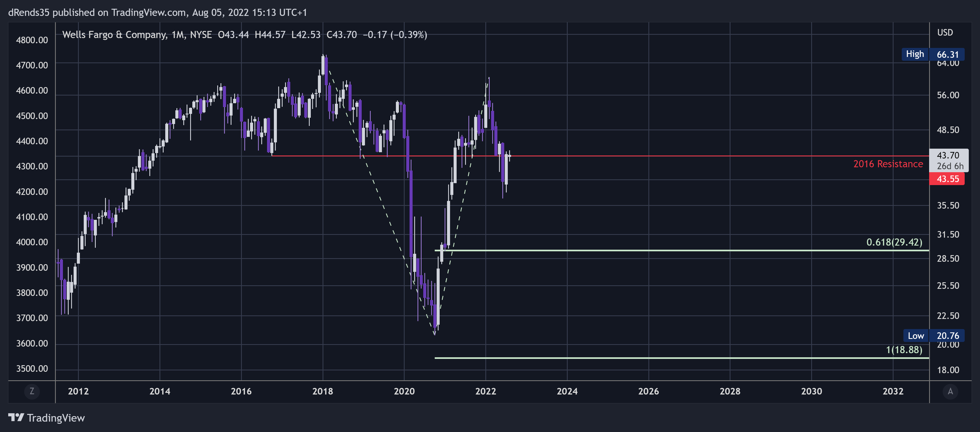This screenshot has width=980, height=432.
Task: Click the red 43.55 price tag
Action: [947, 178]
